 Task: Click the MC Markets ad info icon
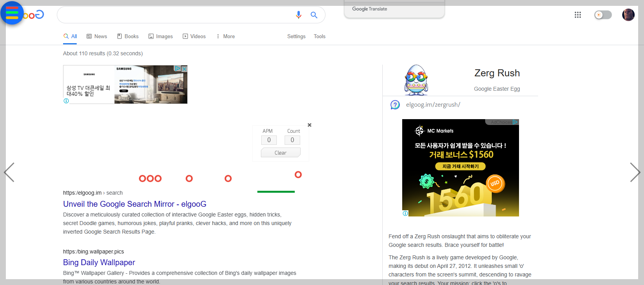[x=405, y=213]
